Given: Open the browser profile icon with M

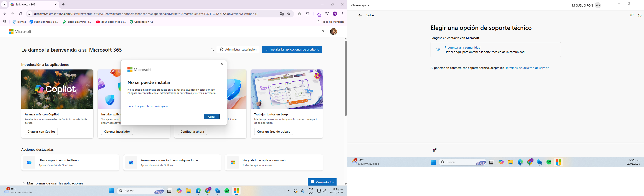Looking at the screenshot, I should click(335, 14).
